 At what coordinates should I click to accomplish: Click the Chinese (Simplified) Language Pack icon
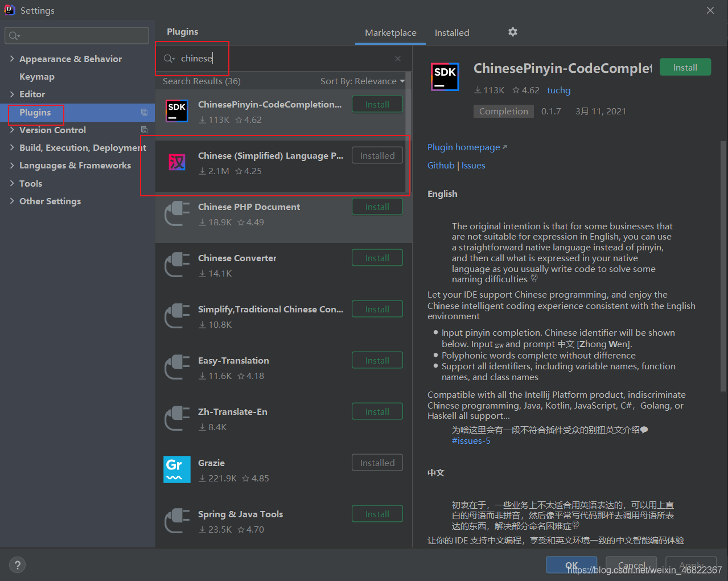[x=177, y=163]
